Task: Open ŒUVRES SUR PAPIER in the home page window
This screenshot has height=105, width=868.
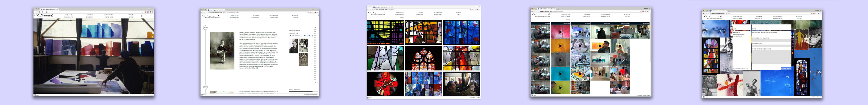Action: click(68, 17)
